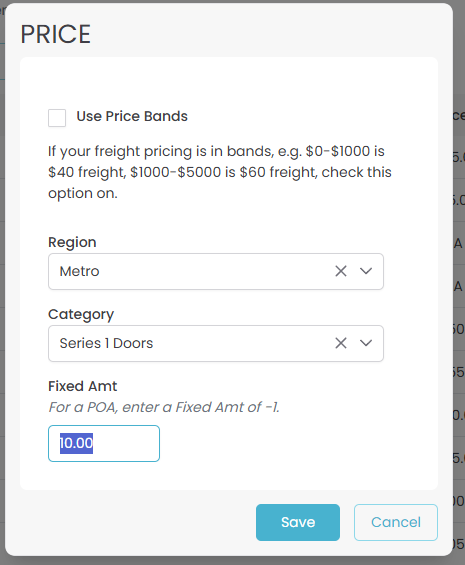
Task: Click the Fixed Amt label
Action: coord(83,386)
